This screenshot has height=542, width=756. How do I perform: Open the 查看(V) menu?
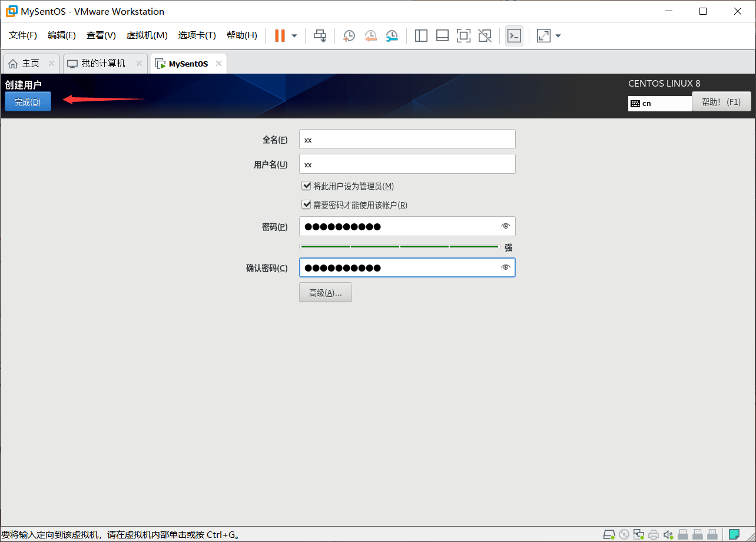pyautogui.click(x=101, y=35)
